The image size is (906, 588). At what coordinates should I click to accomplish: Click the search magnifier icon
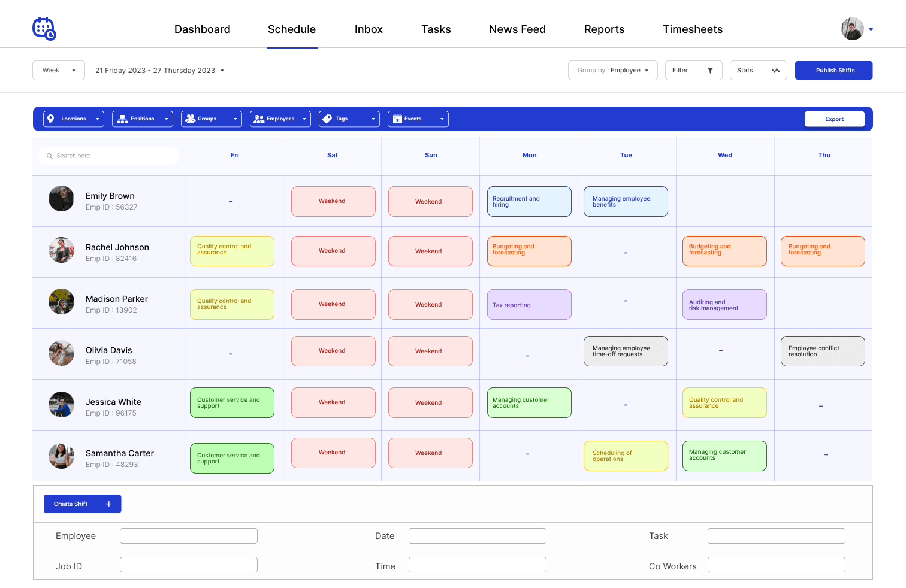pyautogui.click(x=49, y=156)
